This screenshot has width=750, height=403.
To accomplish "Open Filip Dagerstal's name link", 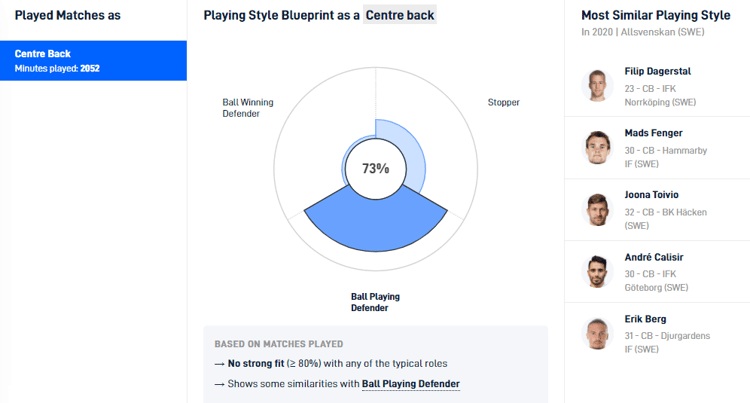I will tap(657, 72).
